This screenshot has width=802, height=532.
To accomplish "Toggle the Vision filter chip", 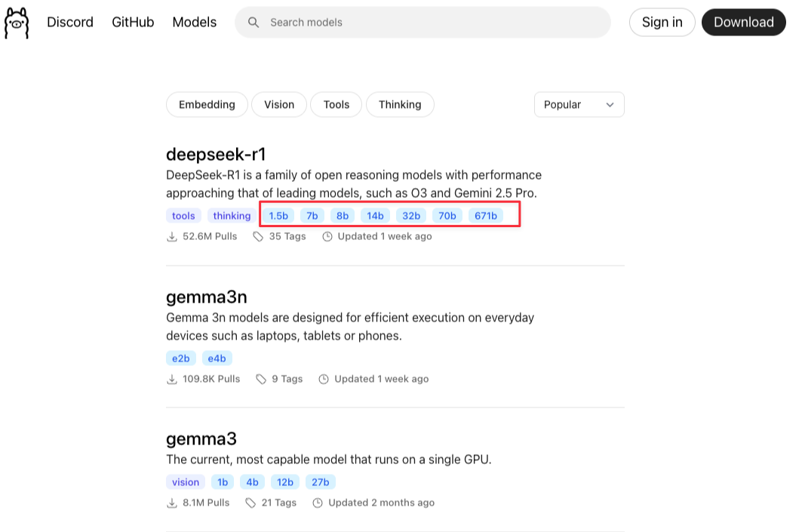I will [279, 104].
